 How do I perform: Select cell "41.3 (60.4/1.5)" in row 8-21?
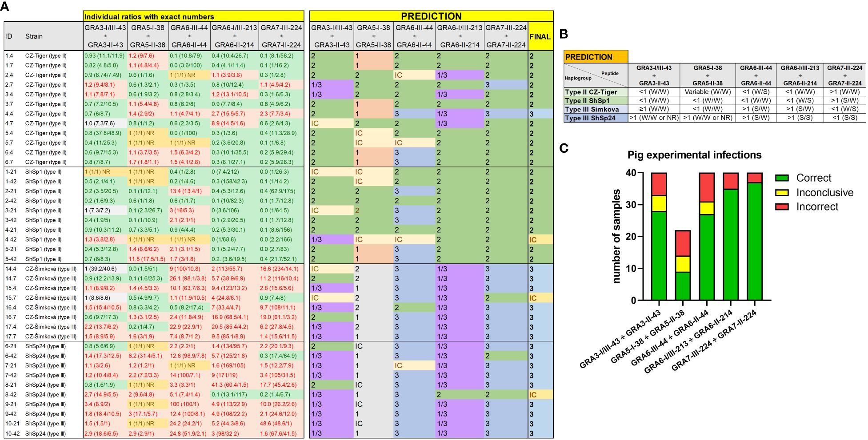point(235,385)
